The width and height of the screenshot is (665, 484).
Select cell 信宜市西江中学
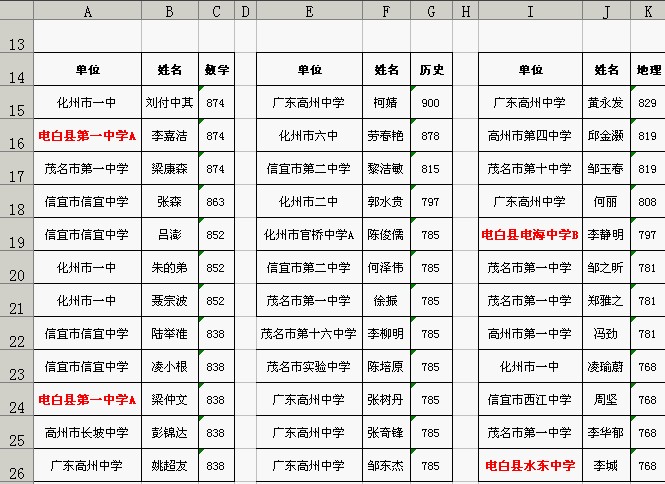click(530, 400)
